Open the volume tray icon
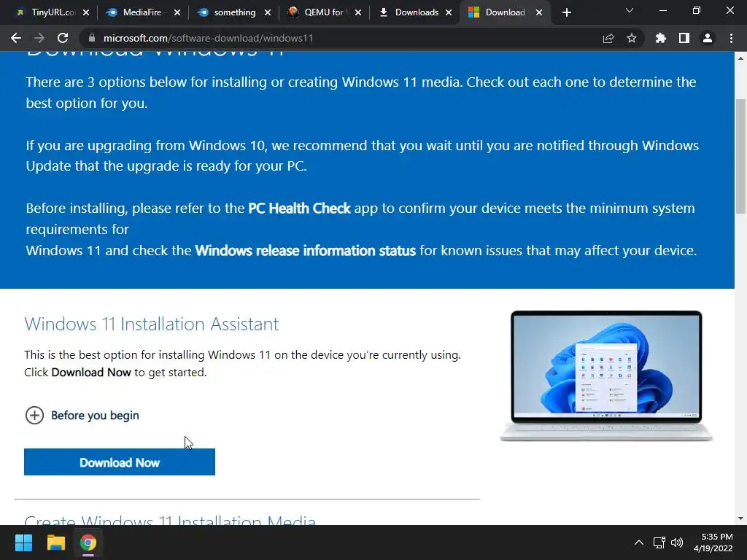The height and width of the screenshot is (560, 747). (676, 542)
